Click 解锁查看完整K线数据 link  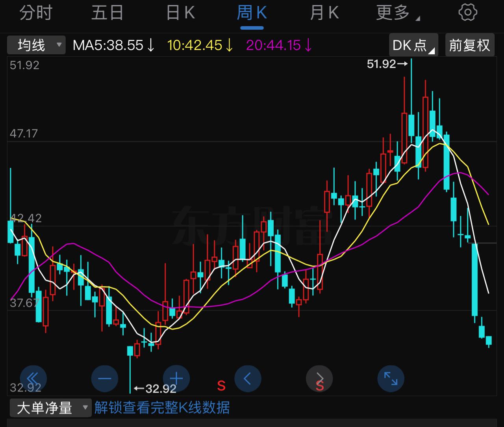162,408
